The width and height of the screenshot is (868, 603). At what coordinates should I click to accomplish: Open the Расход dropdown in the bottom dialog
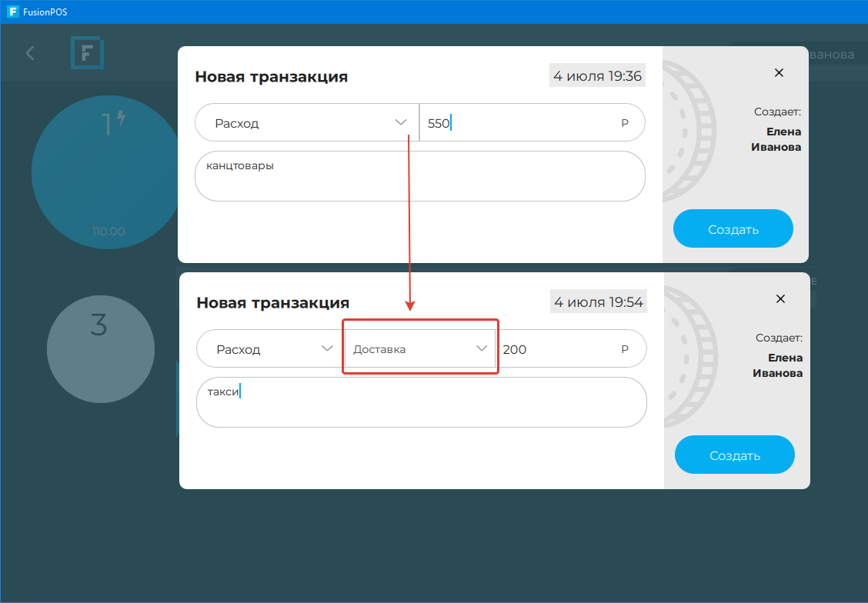(269, 349)
